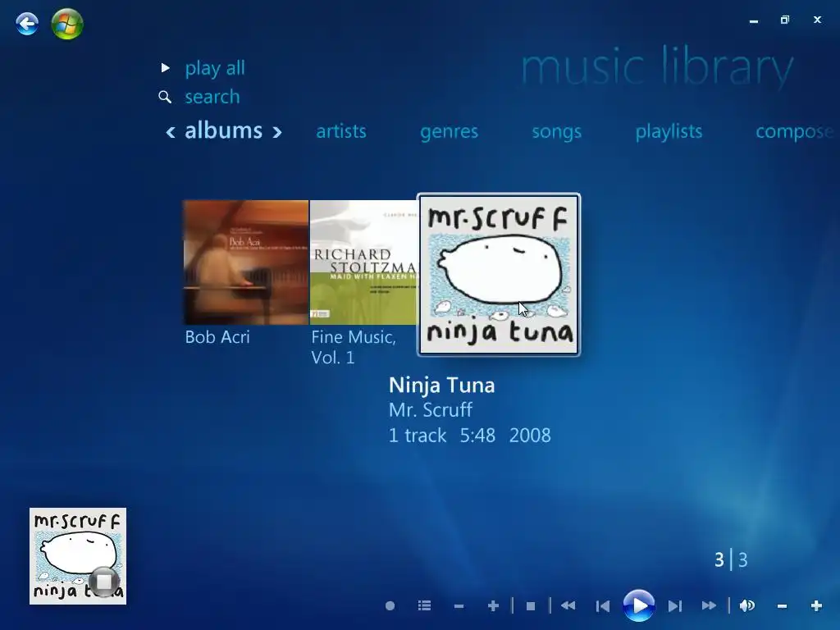Open the Richard Stoltzman album cover
The height and width of the screenshot is (630, 840).
click(x=363, y=262)
